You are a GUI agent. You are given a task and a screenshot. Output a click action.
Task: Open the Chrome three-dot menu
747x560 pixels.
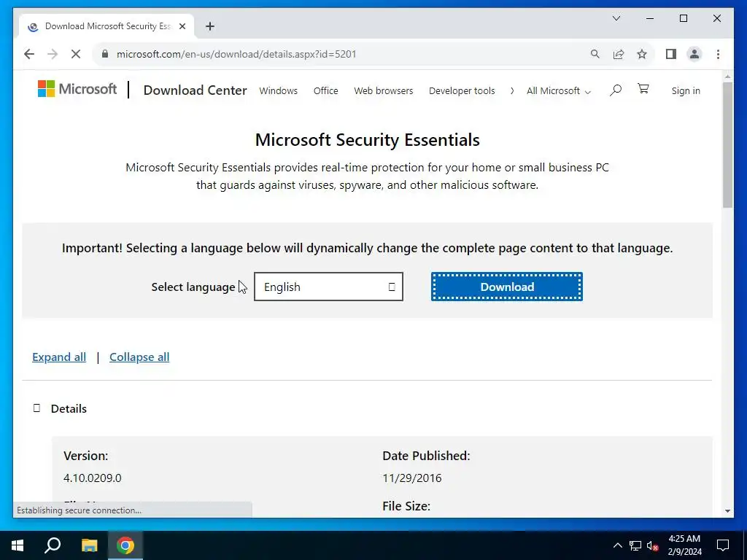pyautogui.click(x=718, y=54)
